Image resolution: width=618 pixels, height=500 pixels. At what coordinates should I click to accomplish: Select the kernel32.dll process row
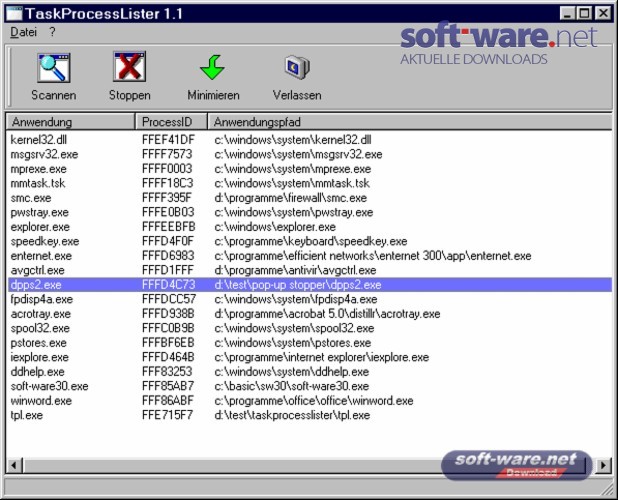coord(310,140)
